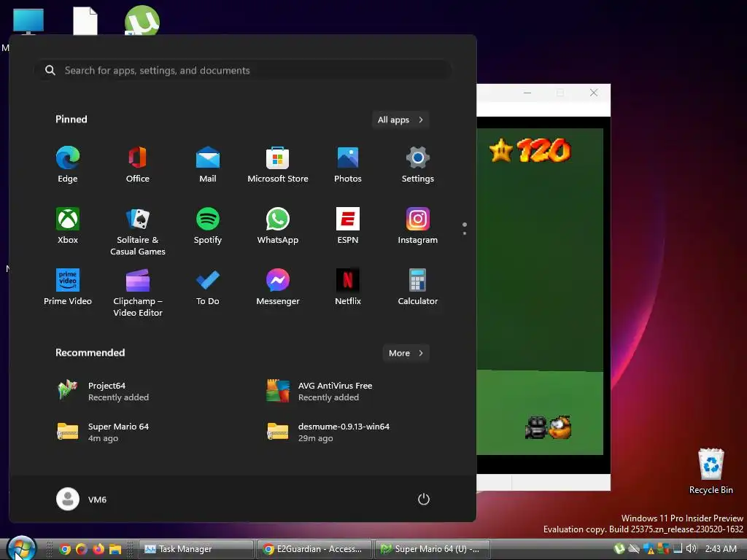
Task: Open the Instagram app
Action: (418, 226)
